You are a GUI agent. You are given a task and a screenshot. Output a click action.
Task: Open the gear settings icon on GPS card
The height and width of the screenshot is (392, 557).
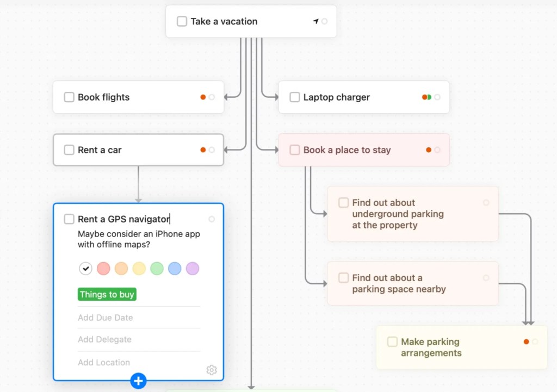coord(212,370)
